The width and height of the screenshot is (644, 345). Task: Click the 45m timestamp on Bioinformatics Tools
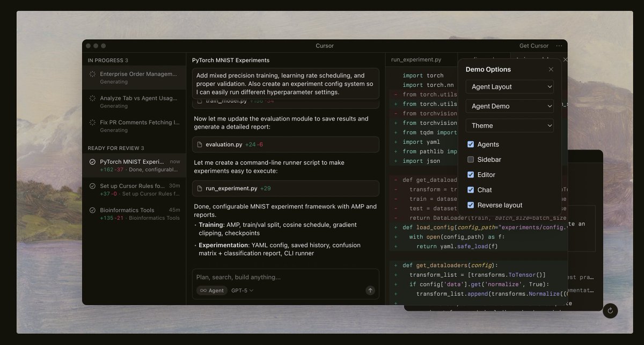point(174,210)
